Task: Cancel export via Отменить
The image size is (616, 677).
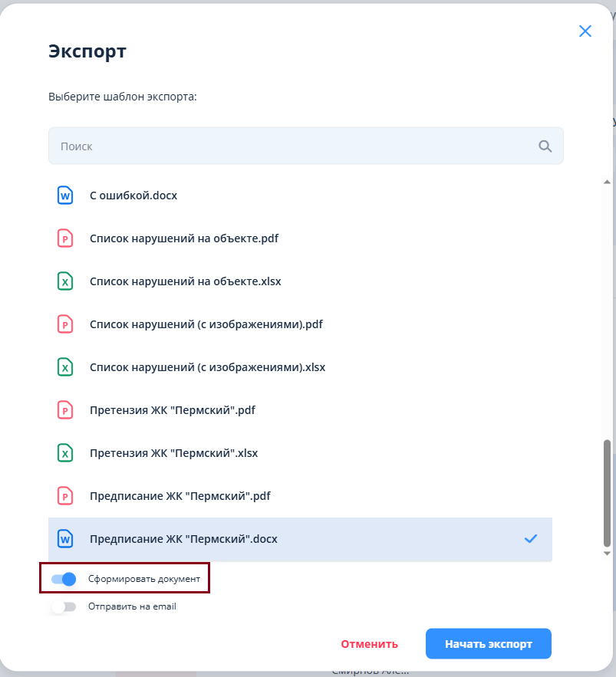Action: 369,644
